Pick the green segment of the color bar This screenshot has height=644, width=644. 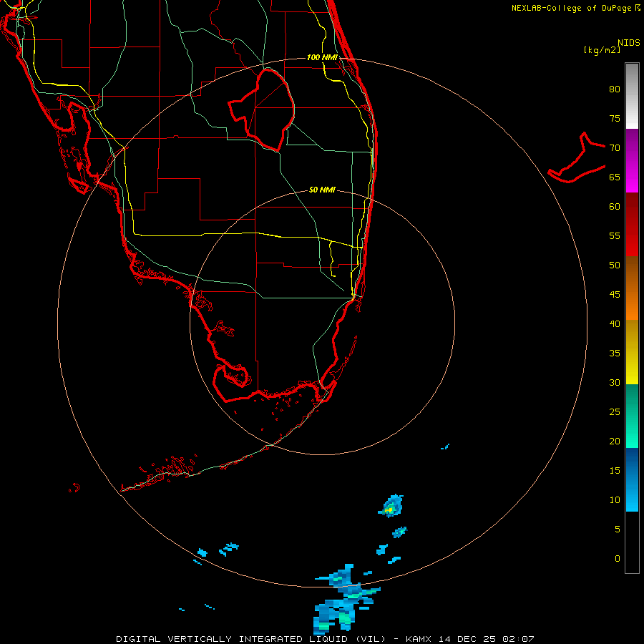tap(632, 416)
